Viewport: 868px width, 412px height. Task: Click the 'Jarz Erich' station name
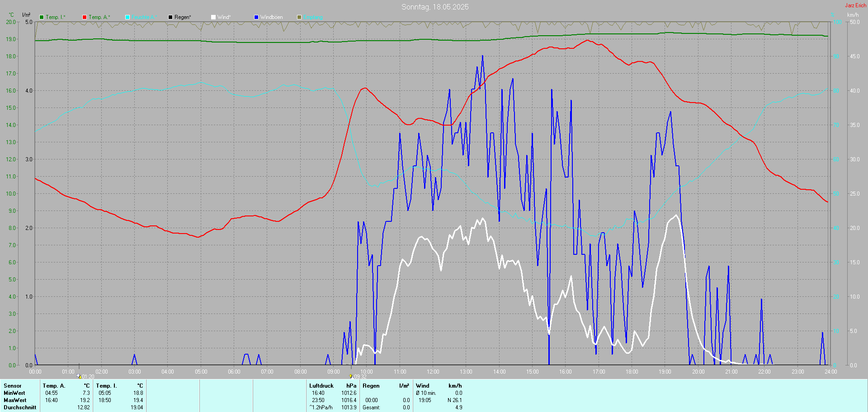(x=856, y=5)
